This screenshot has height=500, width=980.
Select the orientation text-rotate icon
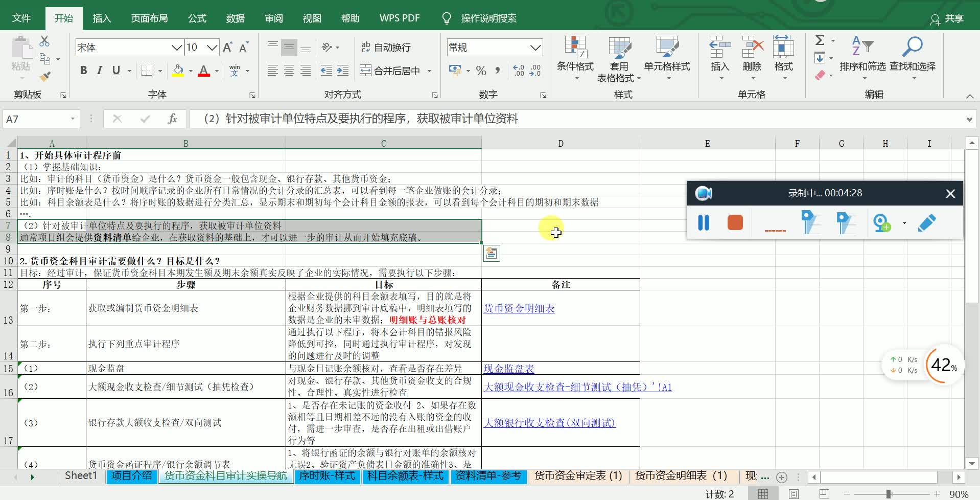[327, 47]
